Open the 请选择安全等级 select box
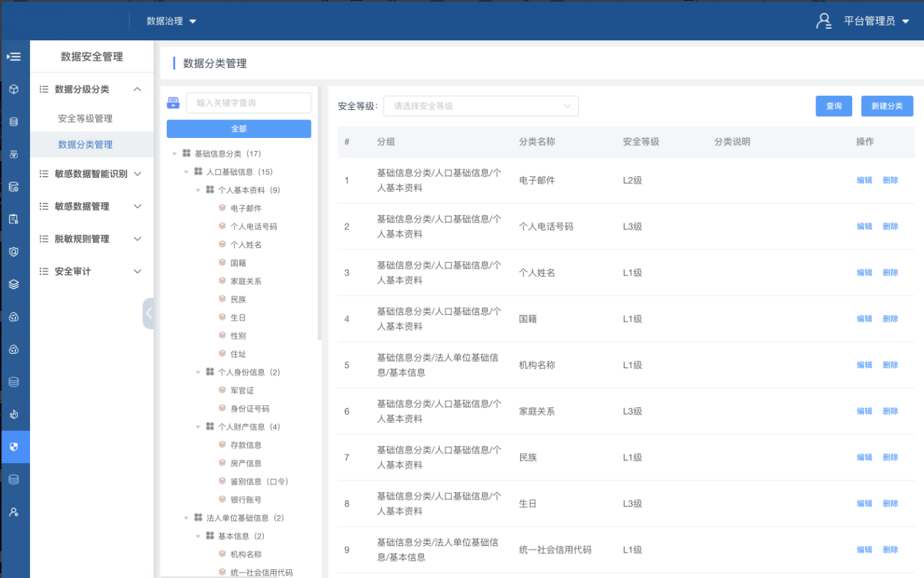 (481, 106)
